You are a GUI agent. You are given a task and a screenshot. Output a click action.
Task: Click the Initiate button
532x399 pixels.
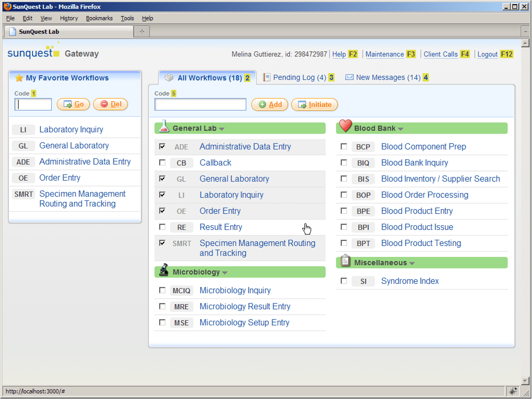(x=315, y=105)
